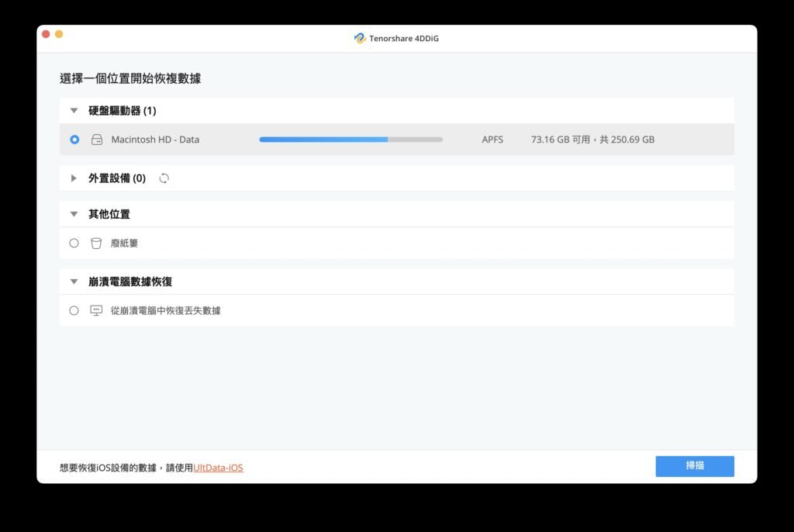Select the 從崩潰電腦中恢復丟失數據 radio button
This screenshot has height=532, width=794.
click(74, 310)
